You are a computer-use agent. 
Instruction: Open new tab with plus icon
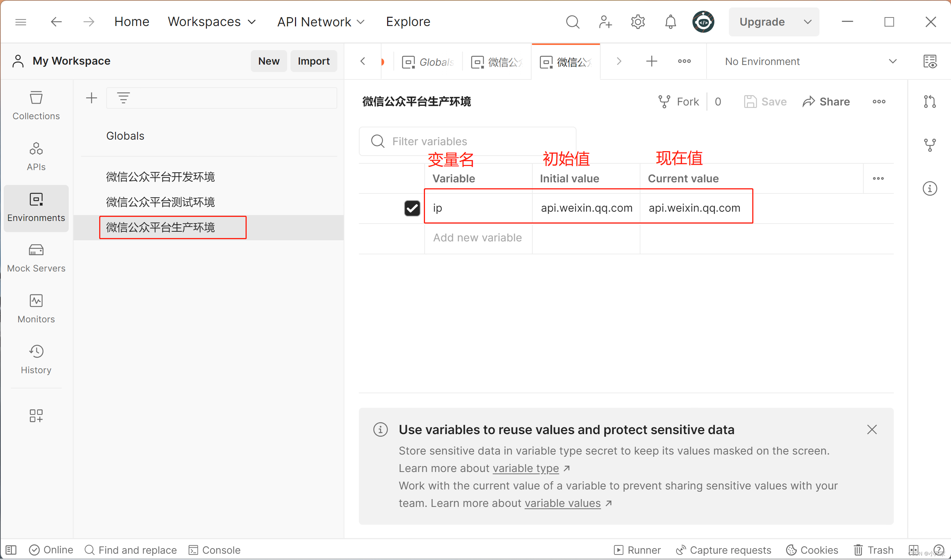point(651,61)
